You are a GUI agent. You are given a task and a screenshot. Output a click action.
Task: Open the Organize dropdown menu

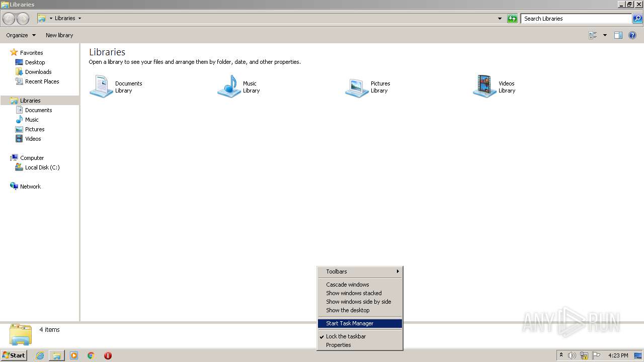click(x=21, y=35)
